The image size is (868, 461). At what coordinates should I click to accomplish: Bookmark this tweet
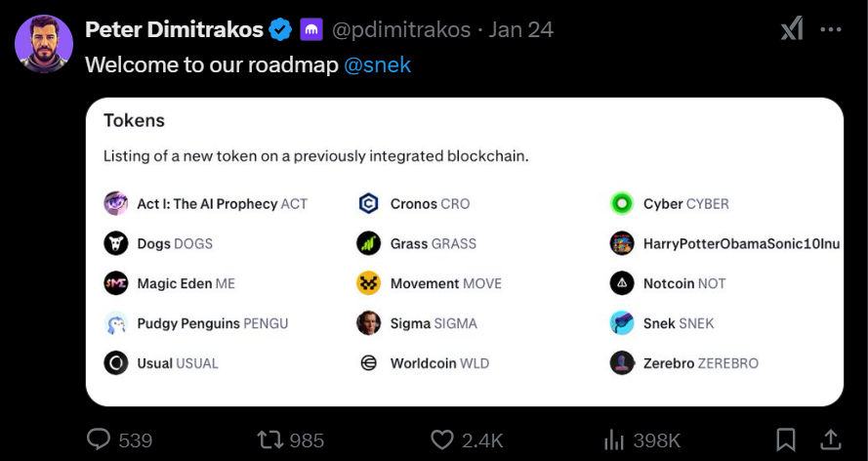[786, 440]
